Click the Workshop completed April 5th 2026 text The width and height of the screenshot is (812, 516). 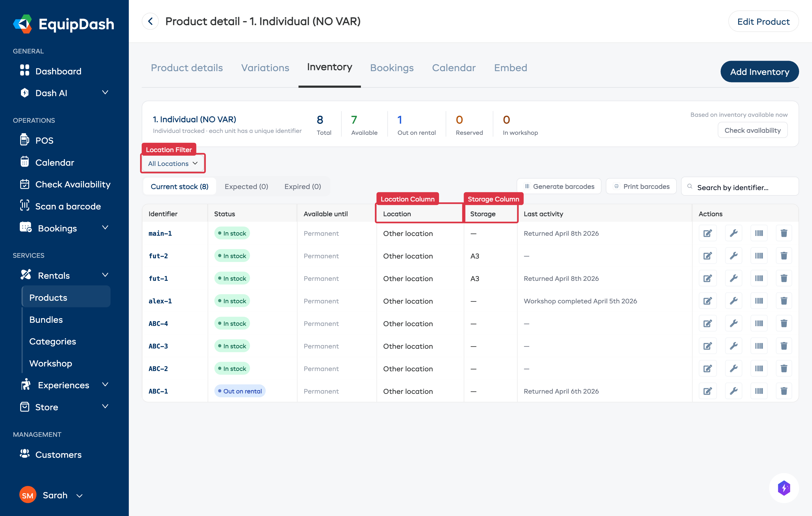580,301
